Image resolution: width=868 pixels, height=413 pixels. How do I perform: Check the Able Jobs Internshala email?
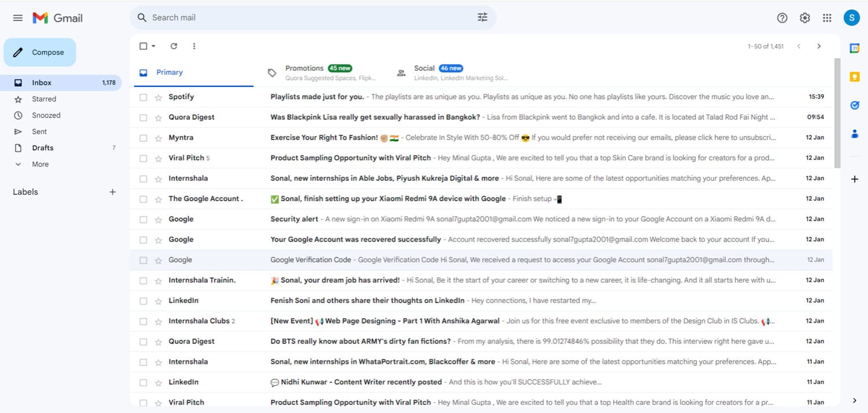144,179
